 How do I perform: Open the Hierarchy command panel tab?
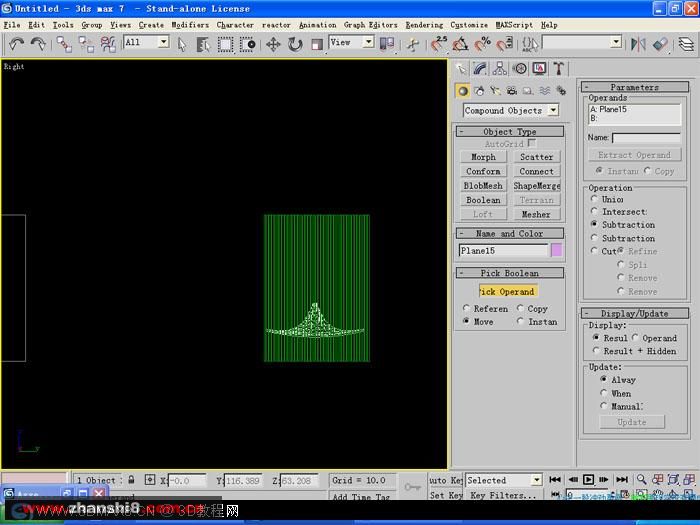click(x=500, y=68)
